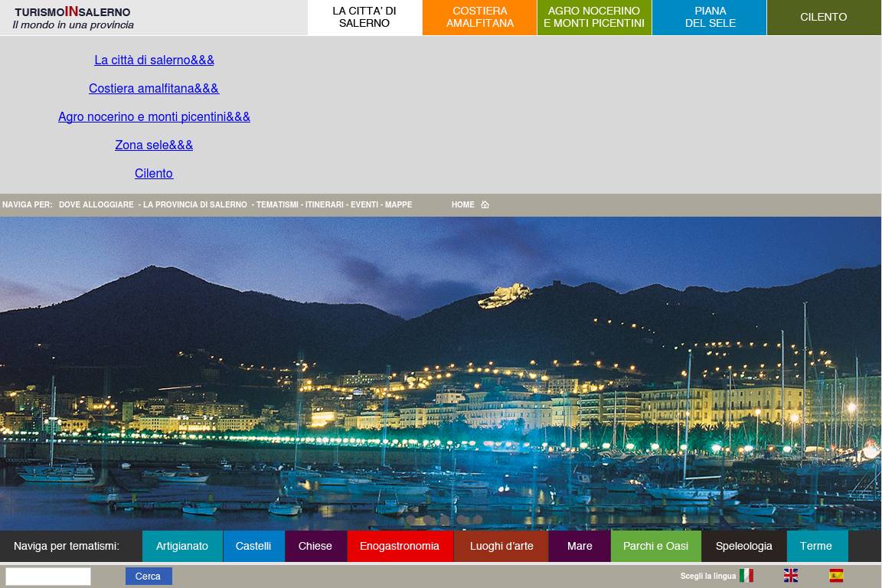The height and width of the screenshot is (588, 882).
Task: Open the Piana del Sele tab
Action: (710, 18)
